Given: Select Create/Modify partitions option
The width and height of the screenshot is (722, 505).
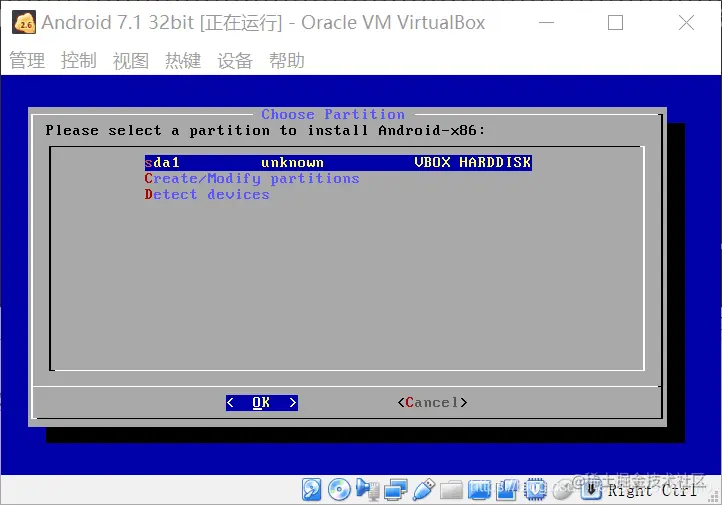Looking at the screenshot, I should tap(252, 179).
